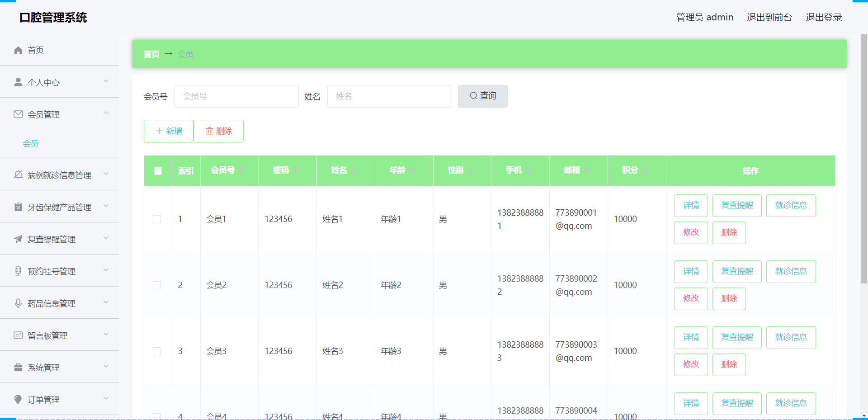
Task: Check the checkbox for 会员3 row
Action: click(x=157, y=351)
